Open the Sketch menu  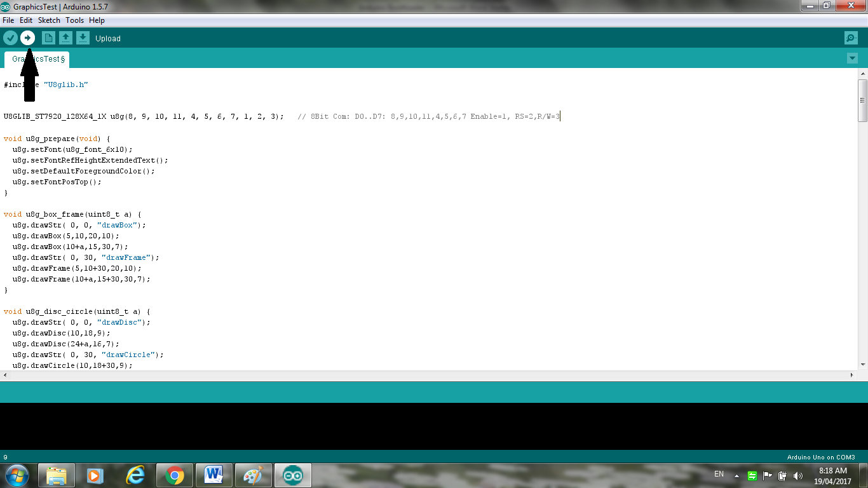coord(49,20)
